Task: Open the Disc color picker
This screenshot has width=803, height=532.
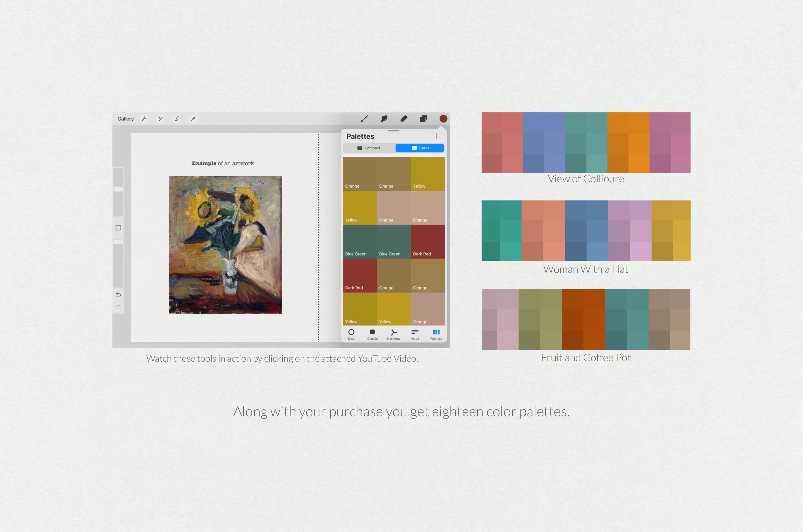Action: click(x=351, y=334)
